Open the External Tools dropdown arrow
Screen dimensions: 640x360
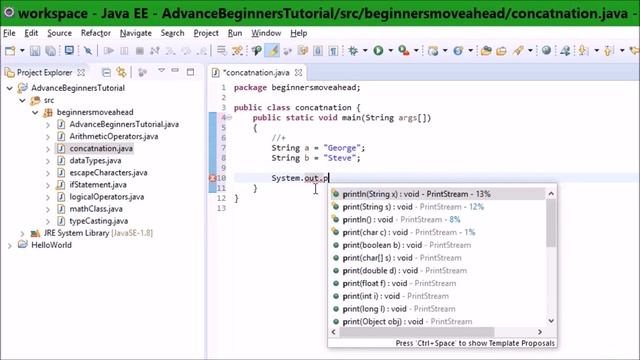click(x=416, y=51)
